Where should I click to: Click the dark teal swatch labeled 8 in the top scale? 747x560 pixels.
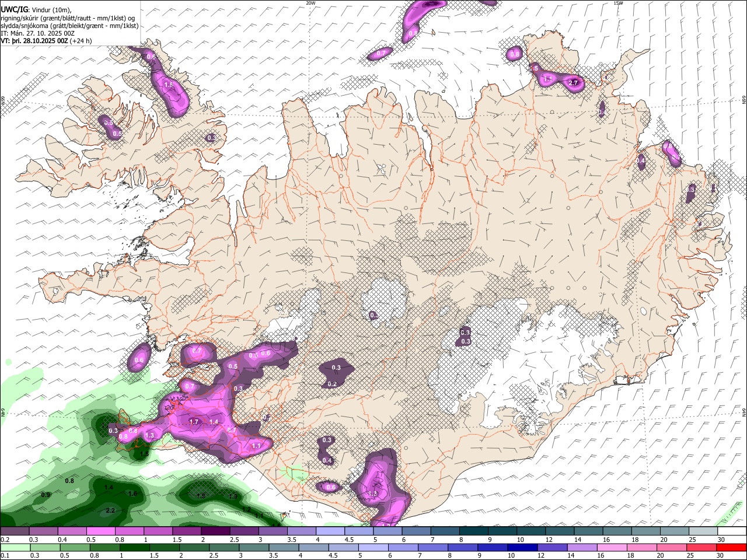[x=474, y=531]
